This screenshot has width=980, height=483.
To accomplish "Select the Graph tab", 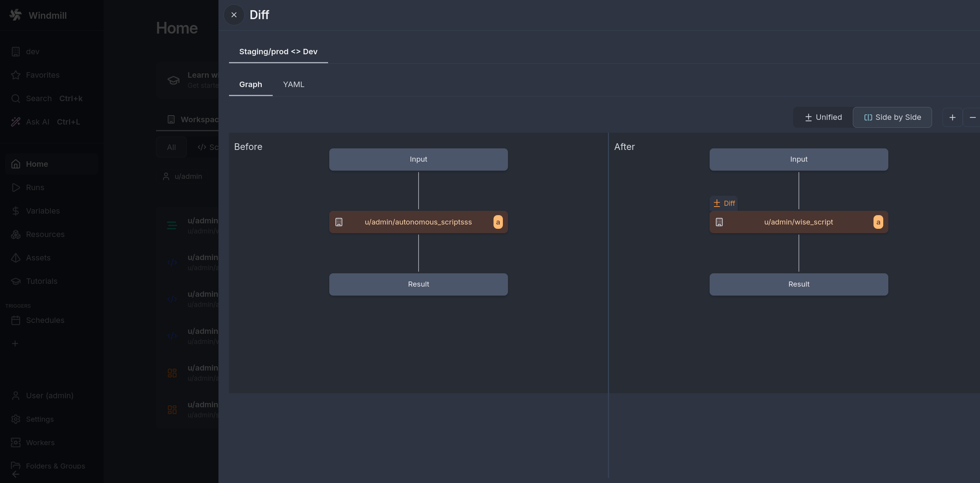I will pyautogui.click(x=250, y=84).
